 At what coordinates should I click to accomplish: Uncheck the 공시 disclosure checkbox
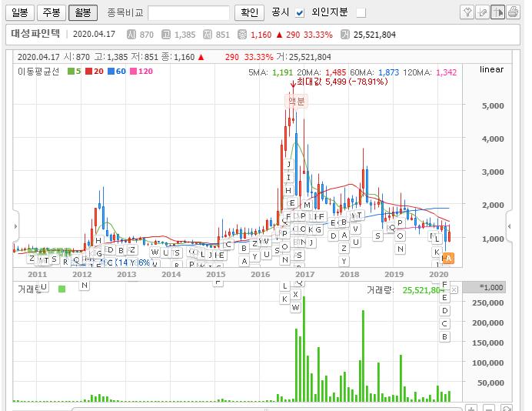[x=299, y=13]
